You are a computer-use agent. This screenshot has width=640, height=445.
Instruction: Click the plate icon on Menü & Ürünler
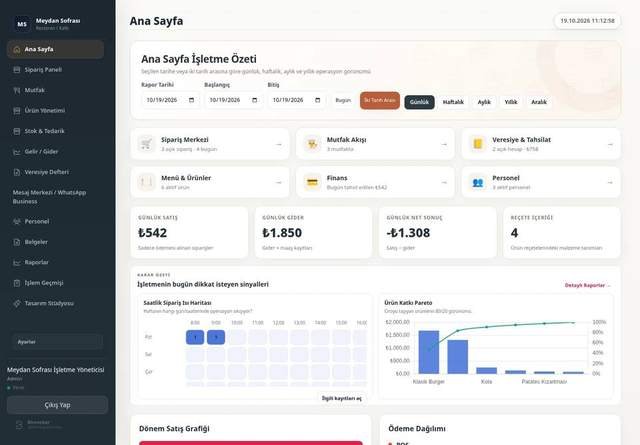[x=147, y=182]
